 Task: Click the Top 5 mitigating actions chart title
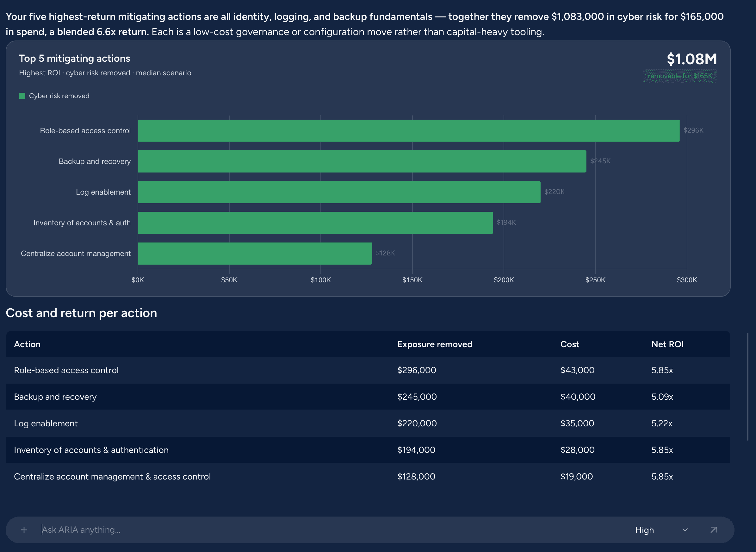[x=74, y=59]
